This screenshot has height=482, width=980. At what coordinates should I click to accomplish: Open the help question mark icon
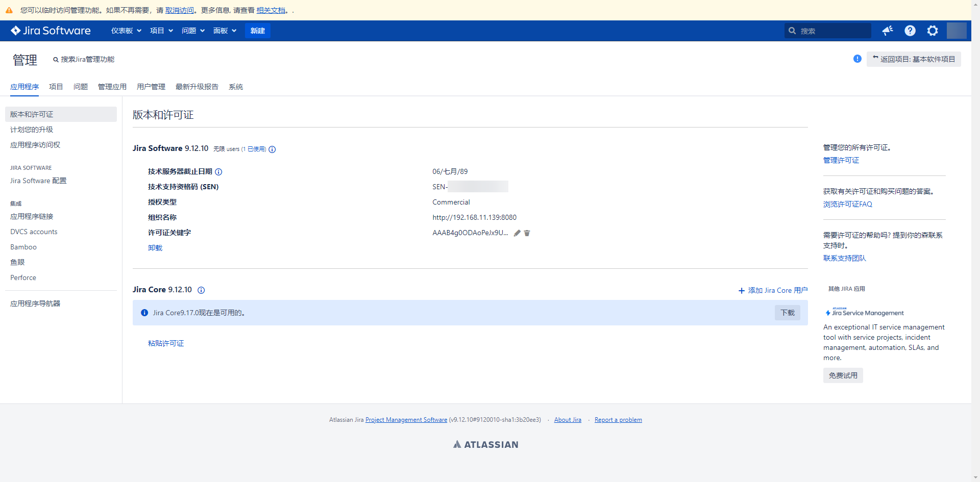(x=910, y=31)
